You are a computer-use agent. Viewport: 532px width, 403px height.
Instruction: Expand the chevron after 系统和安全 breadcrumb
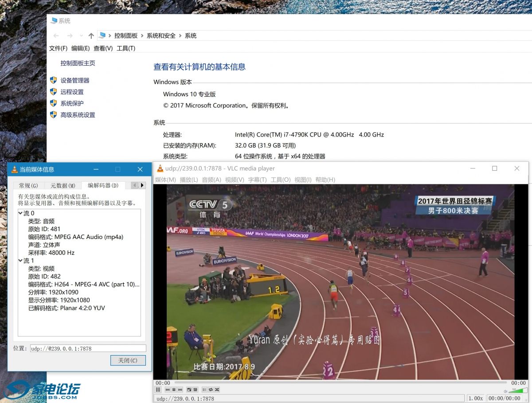[x=180, y=36]
